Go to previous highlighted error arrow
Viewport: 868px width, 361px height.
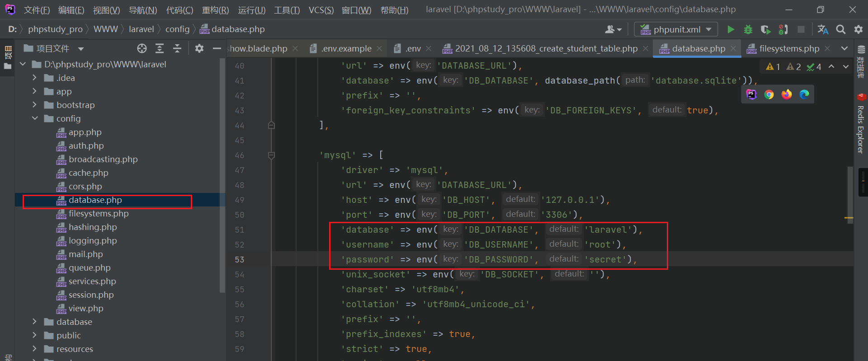coord(831,66)
